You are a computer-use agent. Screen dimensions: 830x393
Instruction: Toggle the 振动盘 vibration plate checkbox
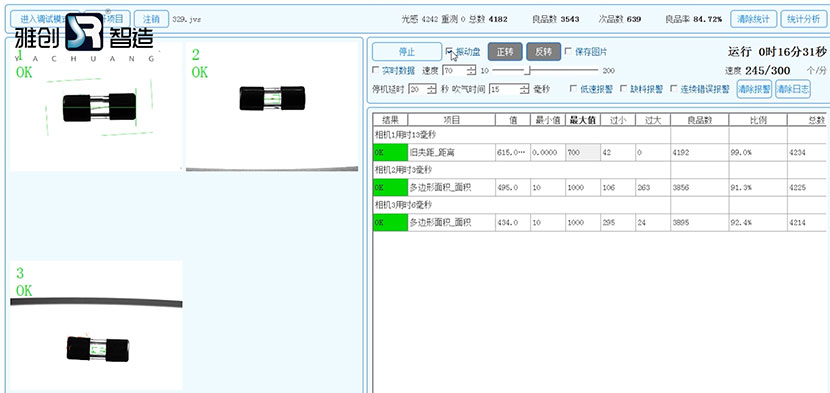coord(449,51)
